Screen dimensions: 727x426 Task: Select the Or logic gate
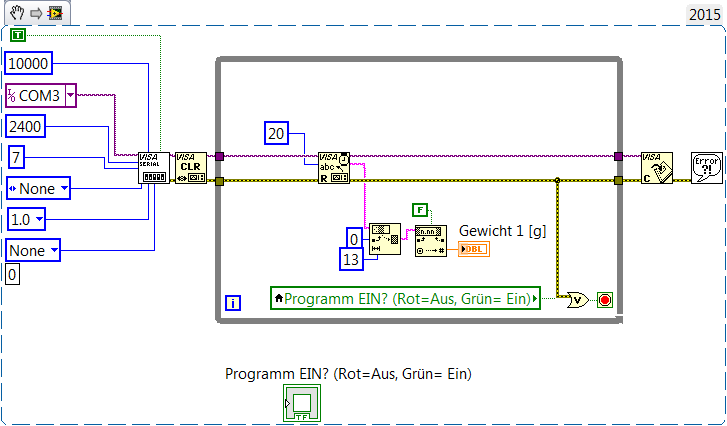[x=578, y=300]
